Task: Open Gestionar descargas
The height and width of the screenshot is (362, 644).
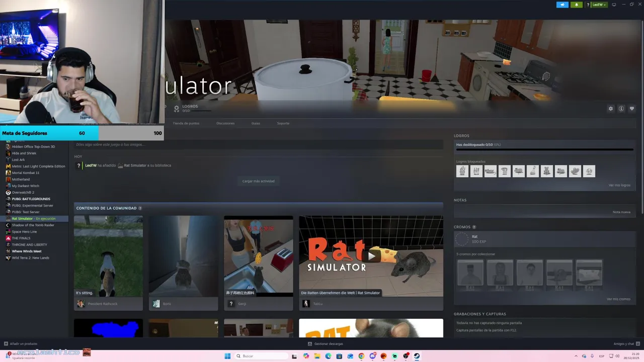Action: point(325,344)
